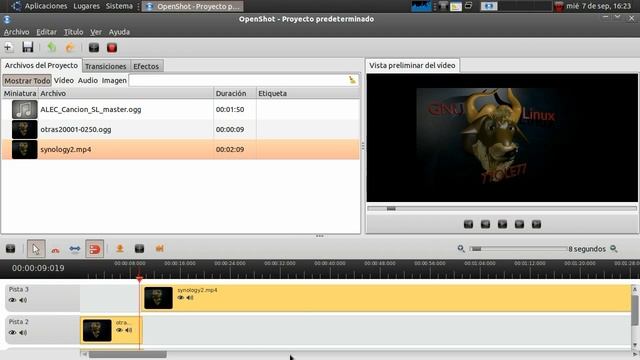Viewport: 640px width, 360px height.
Task: Toggle speaker icon on synology2.mp4 clip
Action: [190, 298]
